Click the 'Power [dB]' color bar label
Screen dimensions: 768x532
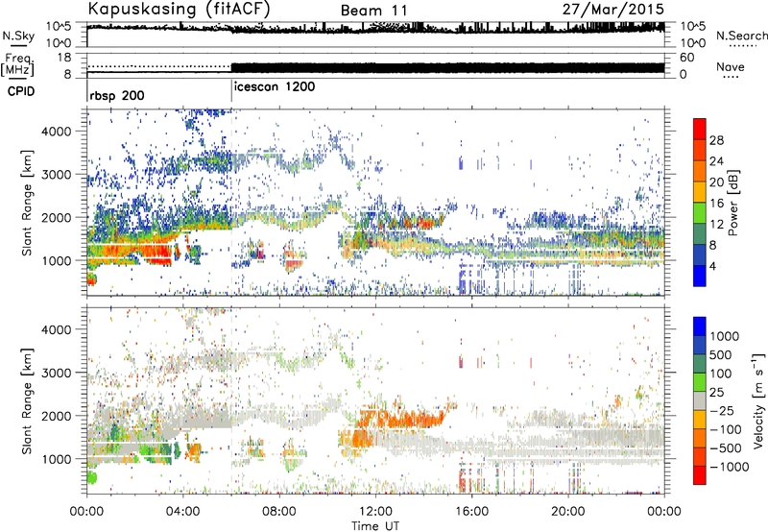click(732, 203)
